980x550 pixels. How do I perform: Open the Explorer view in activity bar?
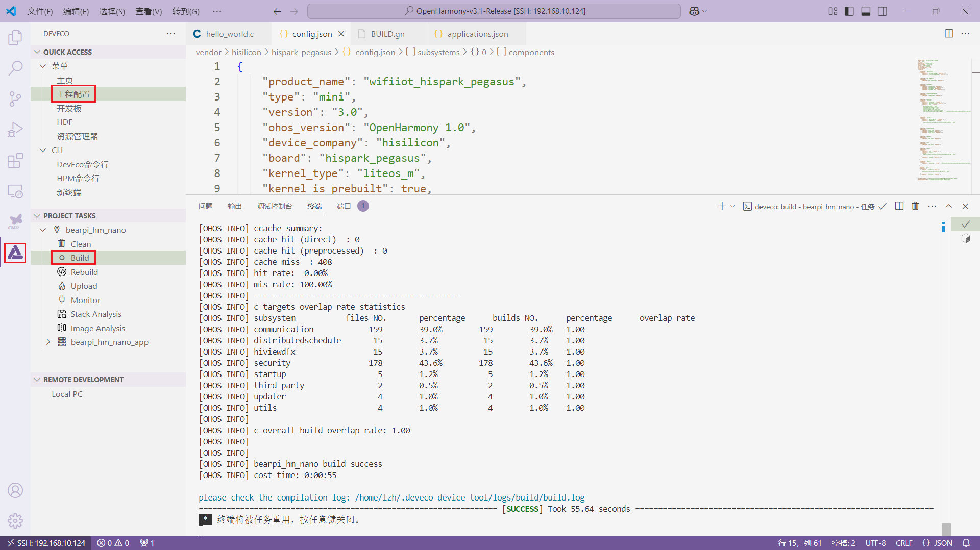click(x=15, y=37)
